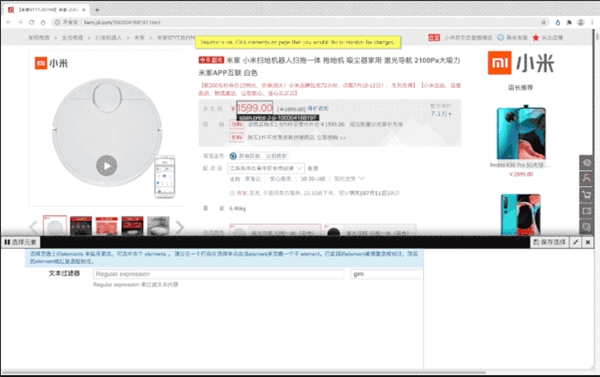Open the second breadcrumb category link
600x377 pixels.
tap(72, 38)
